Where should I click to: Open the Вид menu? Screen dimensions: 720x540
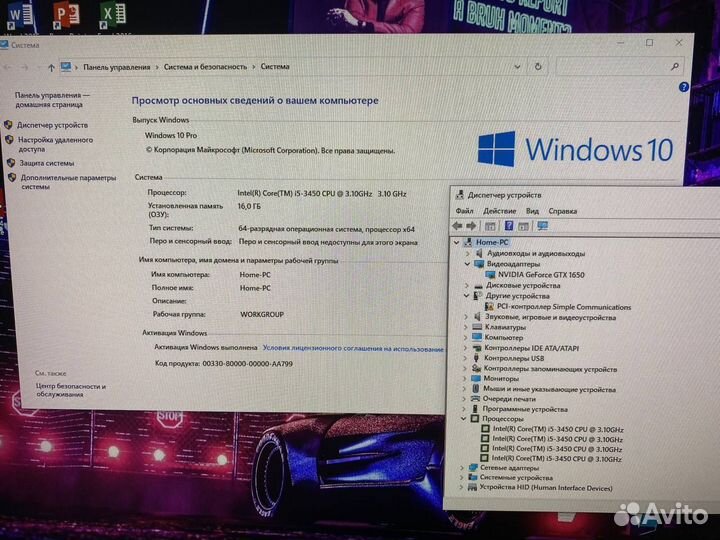pyautogui.click(x=532, y=211)
